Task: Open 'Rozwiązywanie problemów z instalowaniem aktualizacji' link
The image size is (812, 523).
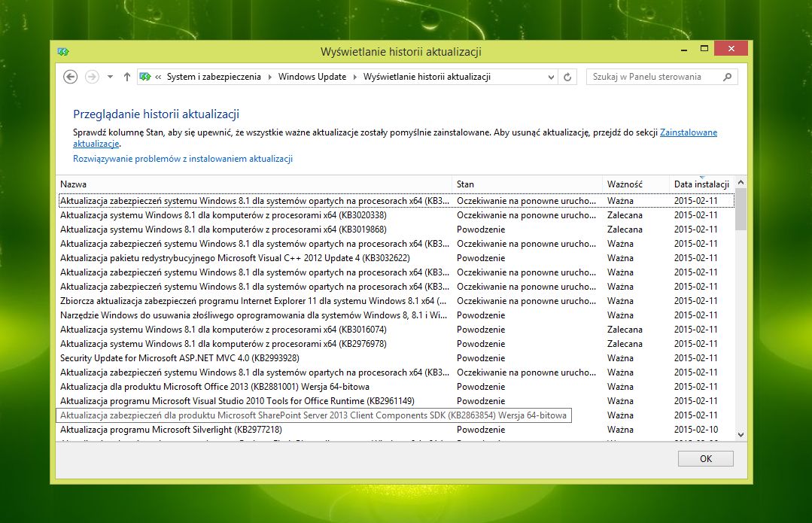Action: (x=183, y=159)
